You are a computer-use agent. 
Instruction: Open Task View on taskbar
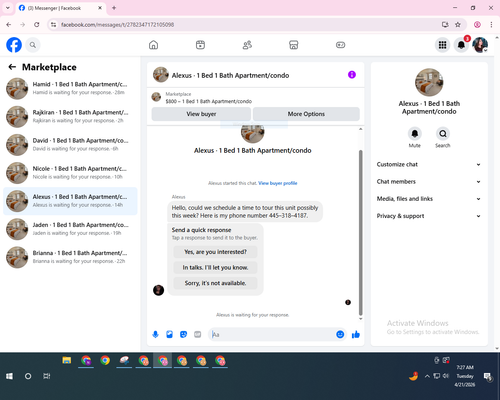47,376
